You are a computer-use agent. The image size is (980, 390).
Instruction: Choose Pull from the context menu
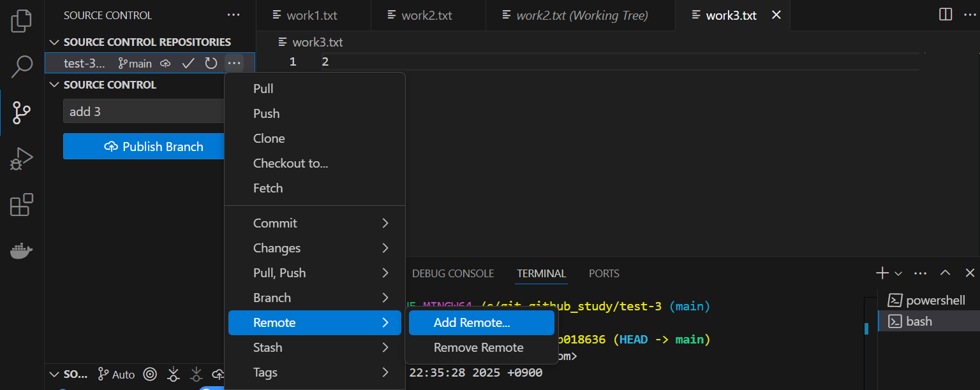315,89
